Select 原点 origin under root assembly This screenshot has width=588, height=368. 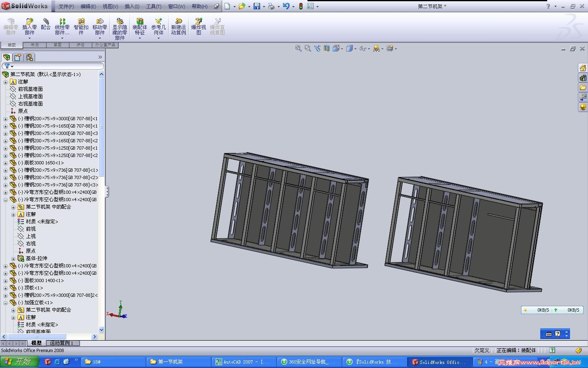(23, 111)
